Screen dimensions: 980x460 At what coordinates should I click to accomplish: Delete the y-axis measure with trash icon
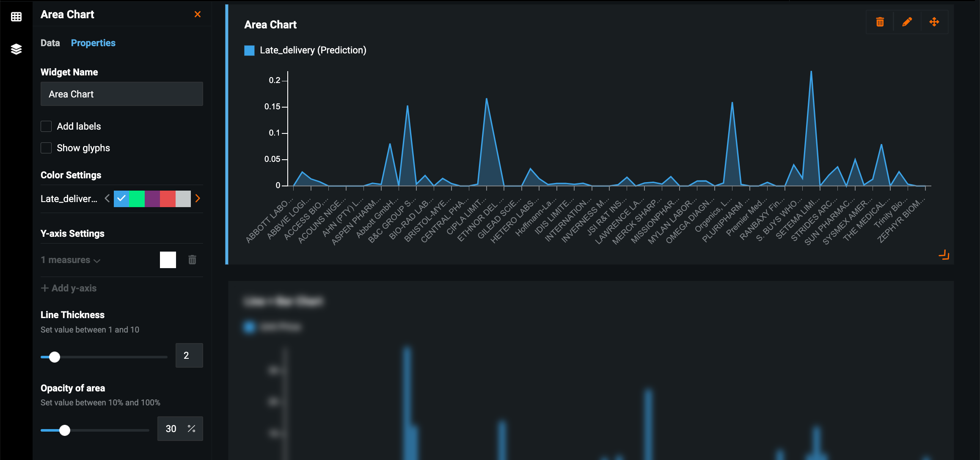(192, 260)
